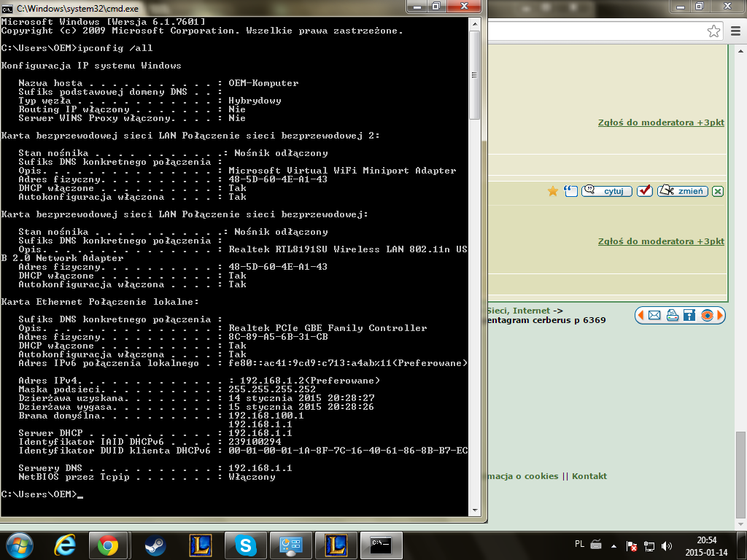Viewport: 747px width, 560px height.
Task: Click the red checkmark button in the post toolbar
Action: pos(645,191)
